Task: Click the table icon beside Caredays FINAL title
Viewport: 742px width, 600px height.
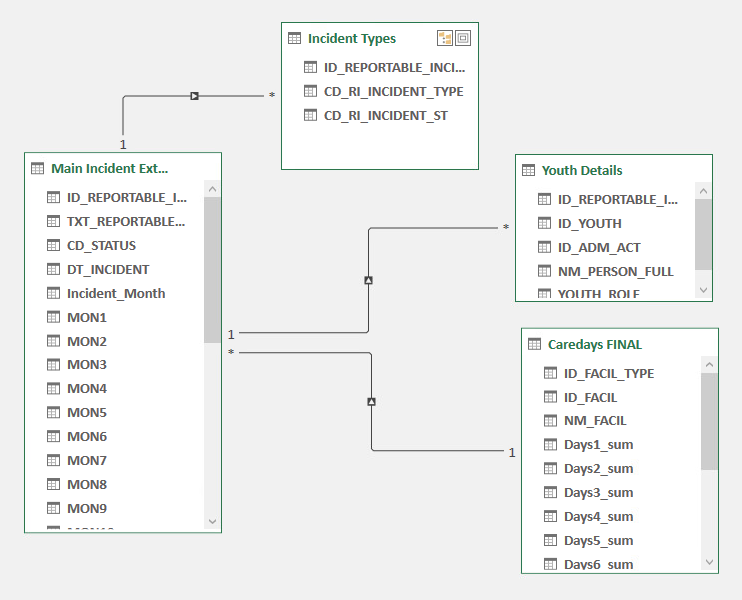Action: click(x=534, y=344)
